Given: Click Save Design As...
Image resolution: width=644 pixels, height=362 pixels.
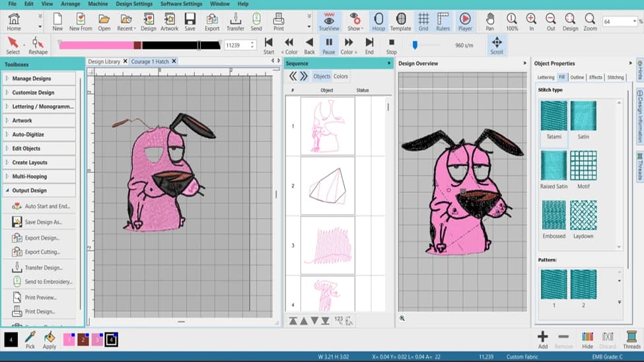Looking at the screenshot, I should tap(43, 222).
